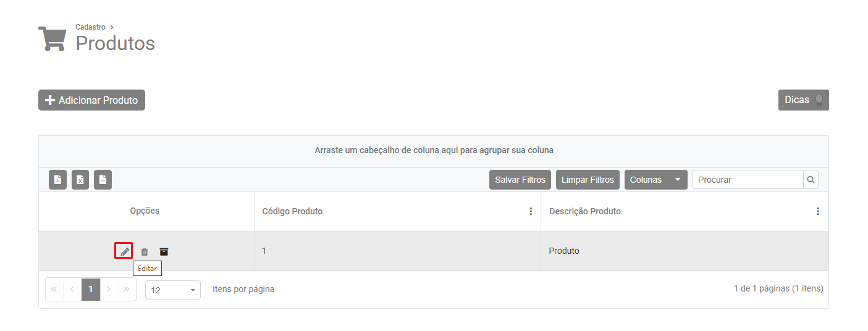Delete the product with the trash icon
The image size is (868, 331).
(x=145, y=251)
